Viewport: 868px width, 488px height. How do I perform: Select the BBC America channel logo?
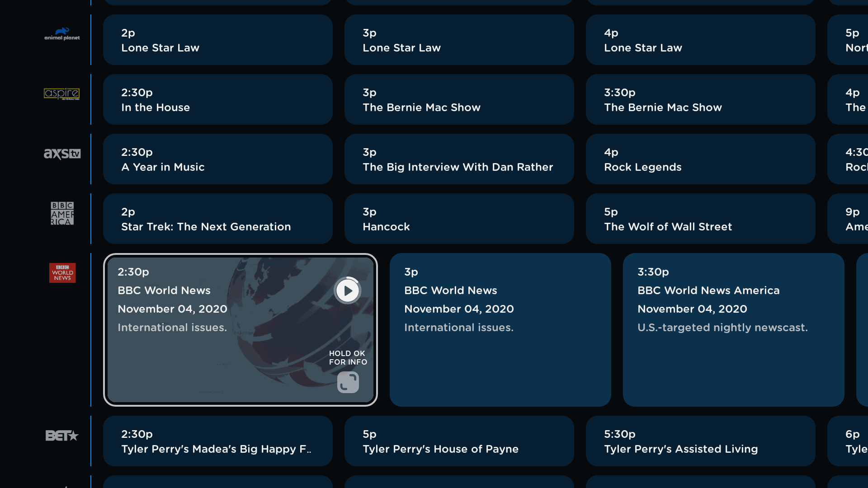pos(62,213)
